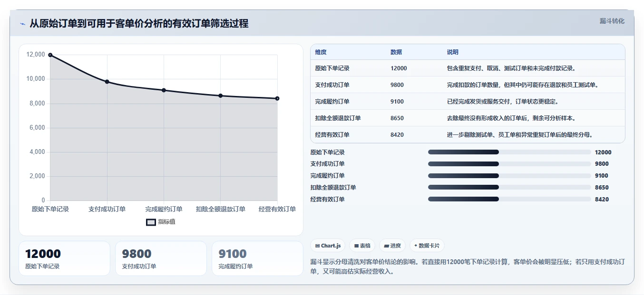The height and width of the screenshot is (295, 644).
Task: Click the description starting 包含重复支付
Action: pyautogui.click(x=512, y=68)
